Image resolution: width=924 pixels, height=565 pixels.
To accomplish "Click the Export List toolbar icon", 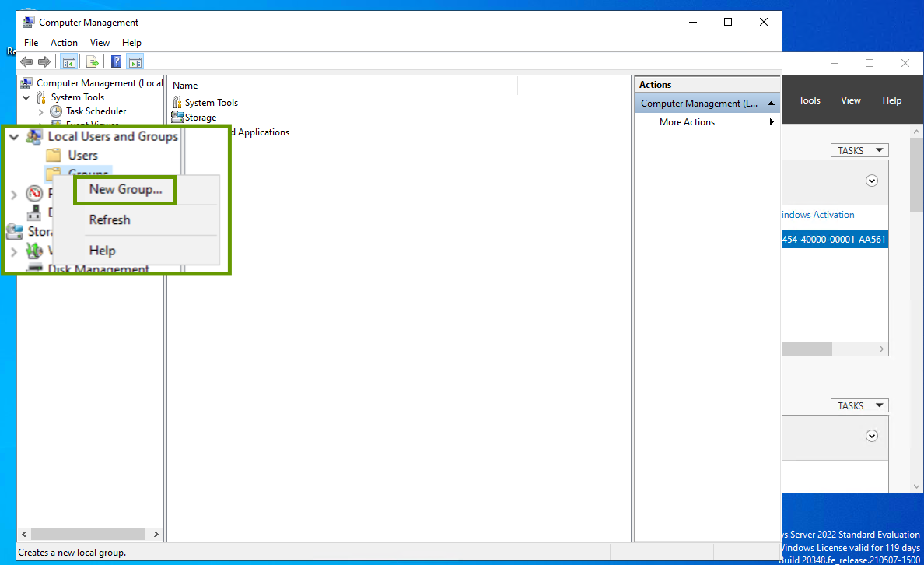I will pos(93,62).
